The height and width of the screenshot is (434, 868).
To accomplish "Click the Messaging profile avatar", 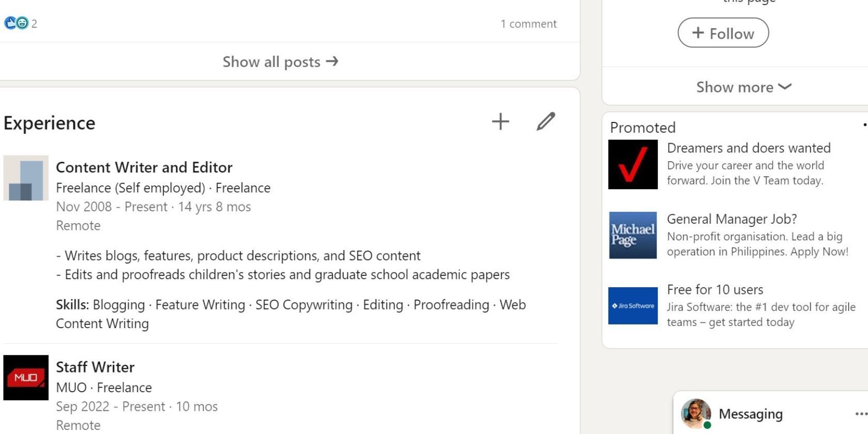I will point(695,413).
